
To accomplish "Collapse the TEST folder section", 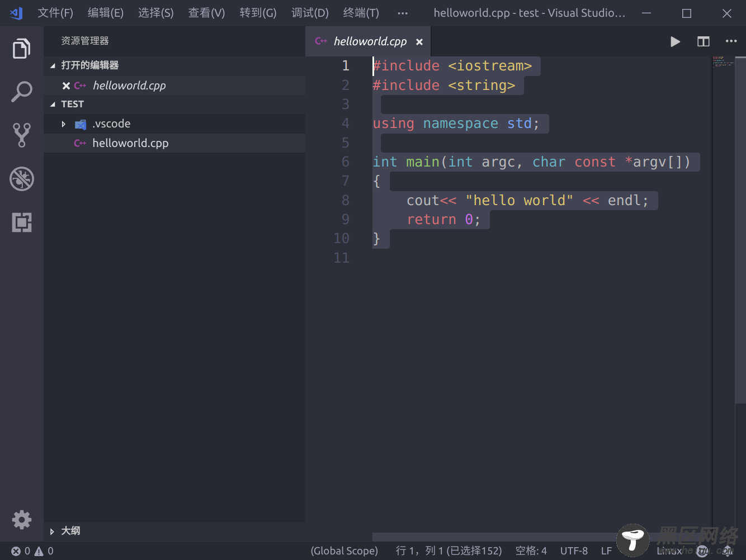I will pyautogui.click(x=53, y=105).
